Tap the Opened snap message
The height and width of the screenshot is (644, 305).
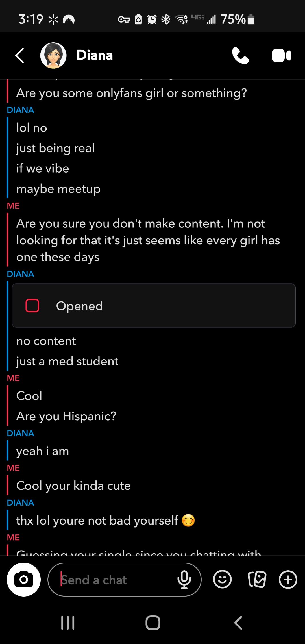click(154, 306)
